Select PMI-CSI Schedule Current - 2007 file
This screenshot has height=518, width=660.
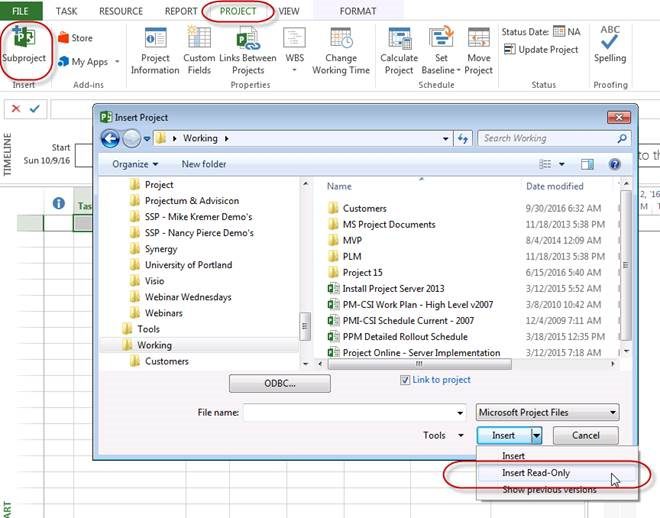point(401,321)
